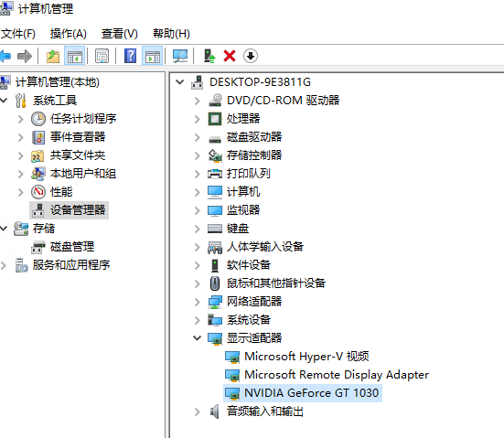Click the Update device driver icon
This screenshot has width=504, height=438.
[x=209, y=56]
